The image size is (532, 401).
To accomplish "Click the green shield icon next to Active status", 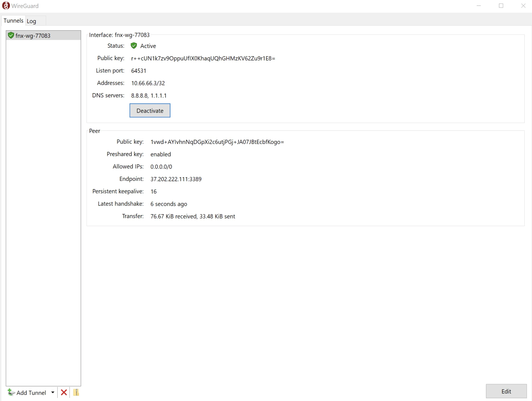I will click(x=134, y=46).
